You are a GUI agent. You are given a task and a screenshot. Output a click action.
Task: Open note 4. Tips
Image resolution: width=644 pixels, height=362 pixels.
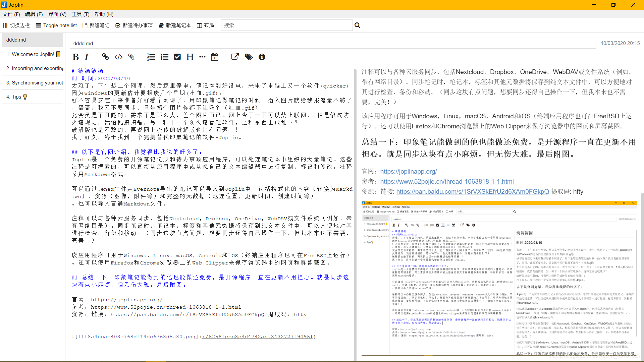32,97
